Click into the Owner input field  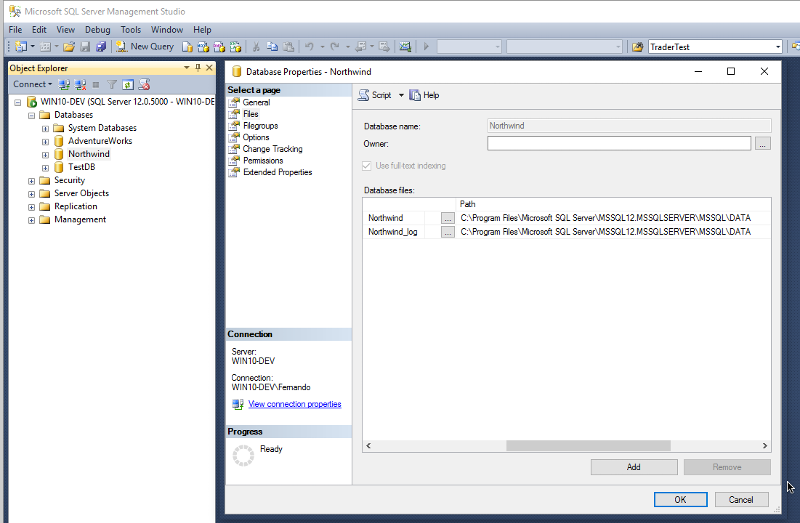click(x=619, y=144)
